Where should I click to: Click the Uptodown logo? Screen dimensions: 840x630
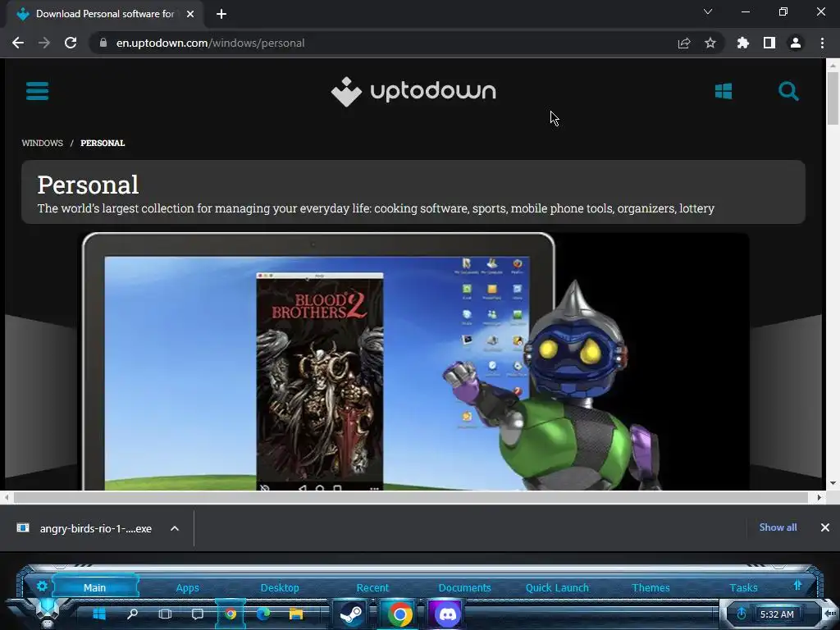coord(413,92)
